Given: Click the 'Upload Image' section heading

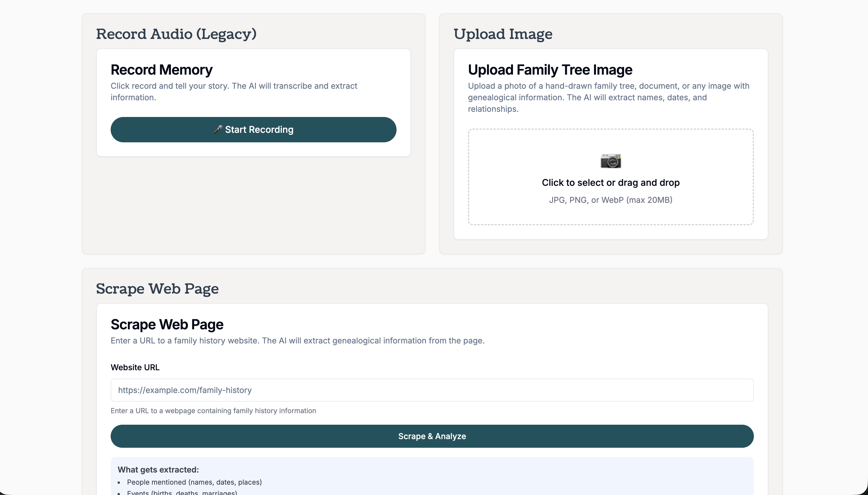Looking at the screenshot, I should point(503,34).
